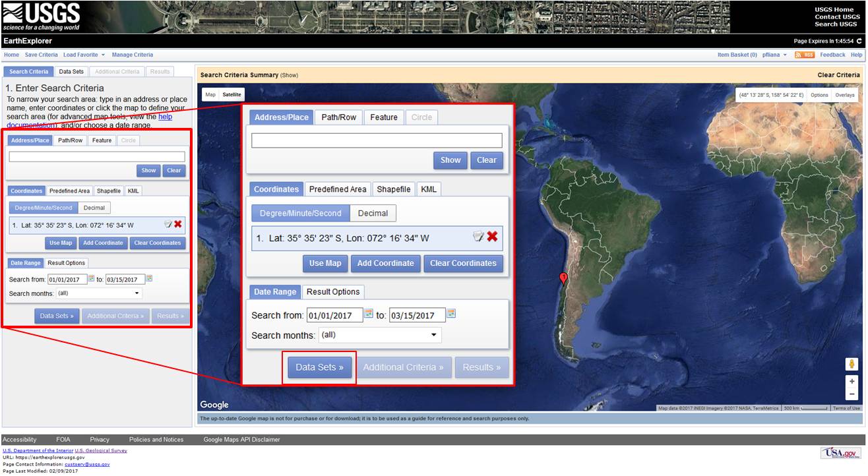This screenshot has width=868, height=476.
Task: Click the orange RSS feed icon
Action: tap(804, 55)
